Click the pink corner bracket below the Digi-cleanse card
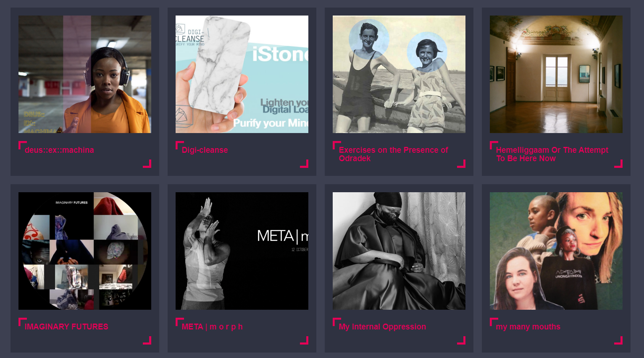The height and width of the screenshot is (358, 644). (x=305, y=164)
